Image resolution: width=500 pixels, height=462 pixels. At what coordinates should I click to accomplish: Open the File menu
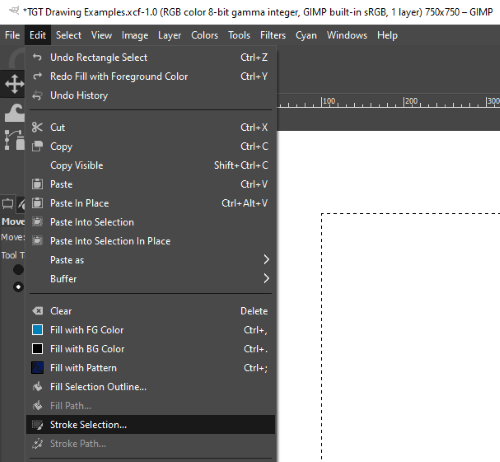pyautogui.click(x=12, y=35)
